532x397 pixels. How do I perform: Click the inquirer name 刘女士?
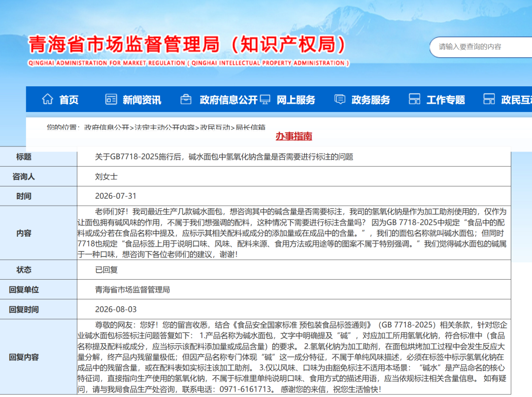click(106, 177)
